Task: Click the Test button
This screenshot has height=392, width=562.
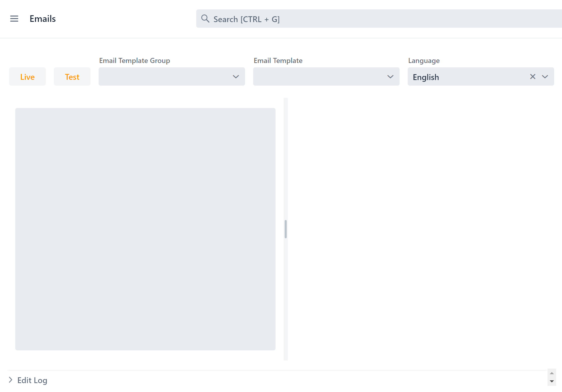Action: [72, 76]
